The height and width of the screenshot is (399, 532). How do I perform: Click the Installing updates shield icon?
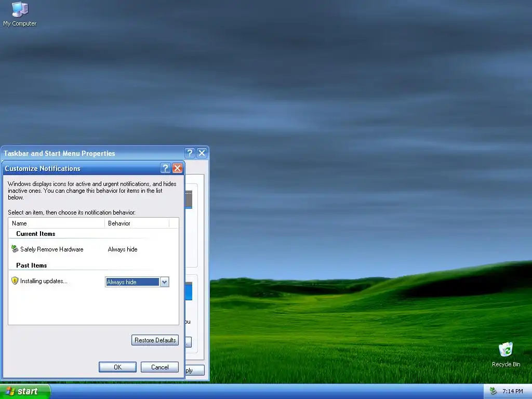click(15, 281)
